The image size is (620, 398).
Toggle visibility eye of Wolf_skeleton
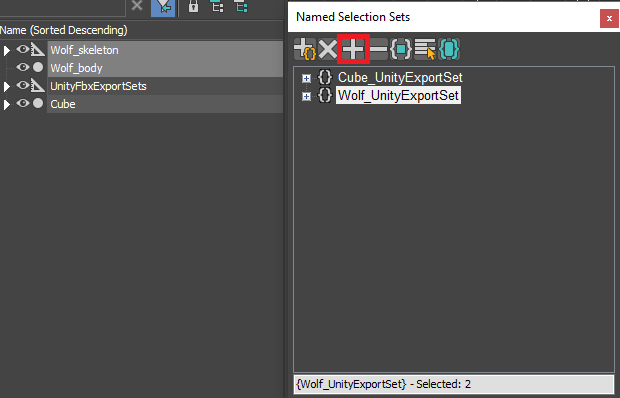23,49
